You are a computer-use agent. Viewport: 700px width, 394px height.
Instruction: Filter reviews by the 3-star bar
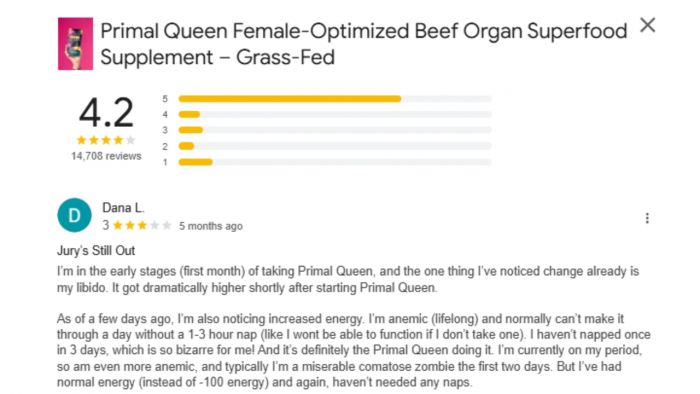coord(335,130)
